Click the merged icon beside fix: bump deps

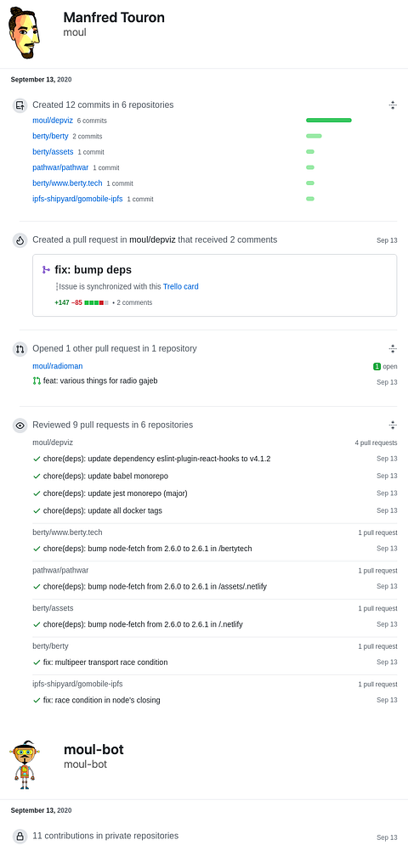(46, 269)
